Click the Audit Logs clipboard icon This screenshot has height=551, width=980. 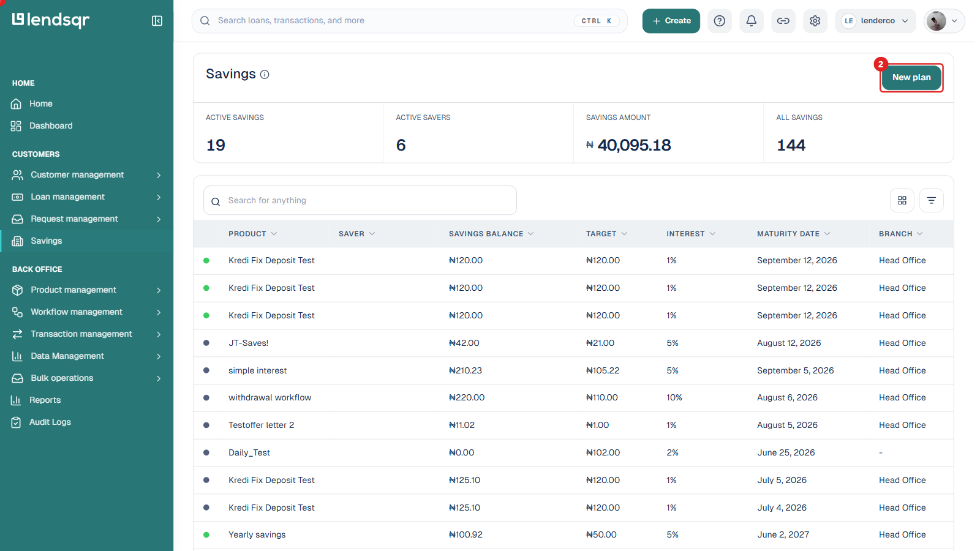tap(17, 422)
